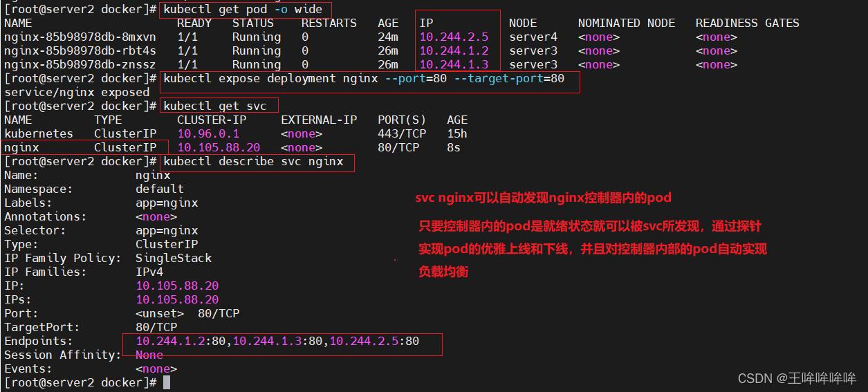Click cluster IP 10.96.0.1

coord(208,133)
